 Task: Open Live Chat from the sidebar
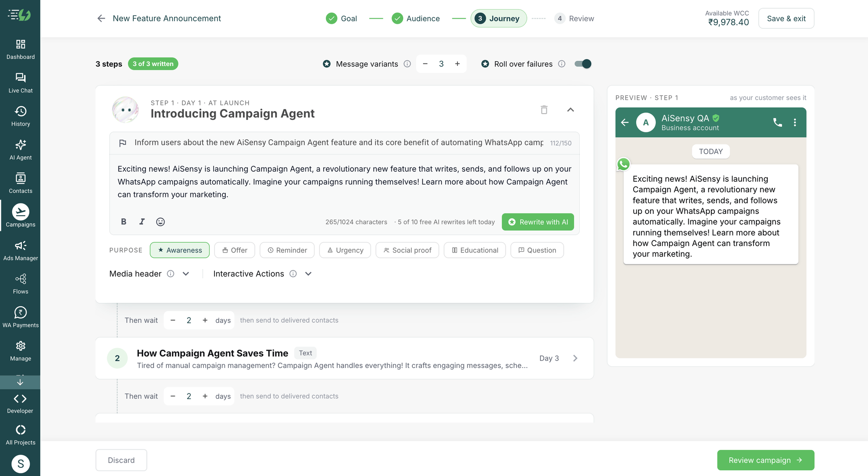tap(20, 83)
